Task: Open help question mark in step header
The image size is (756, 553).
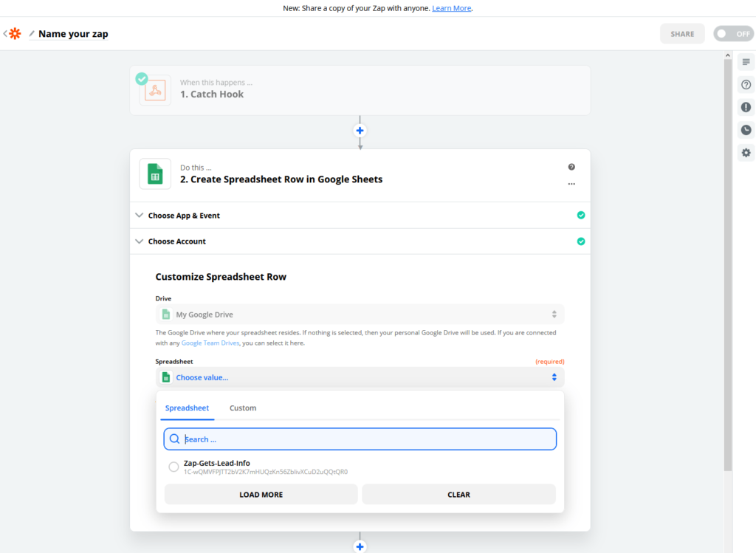Action: pyautogui.click(x=571, y=167)
